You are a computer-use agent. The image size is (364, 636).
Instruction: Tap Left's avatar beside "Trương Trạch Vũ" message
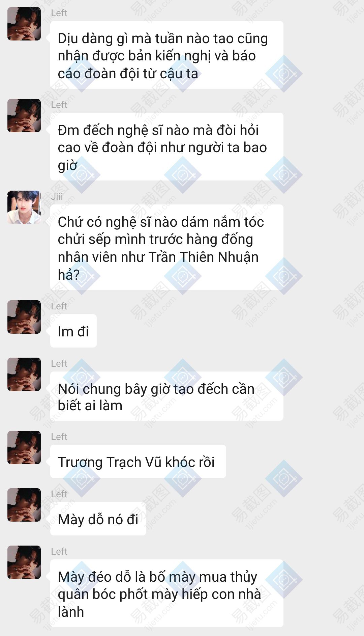click(x=24, y=447)
